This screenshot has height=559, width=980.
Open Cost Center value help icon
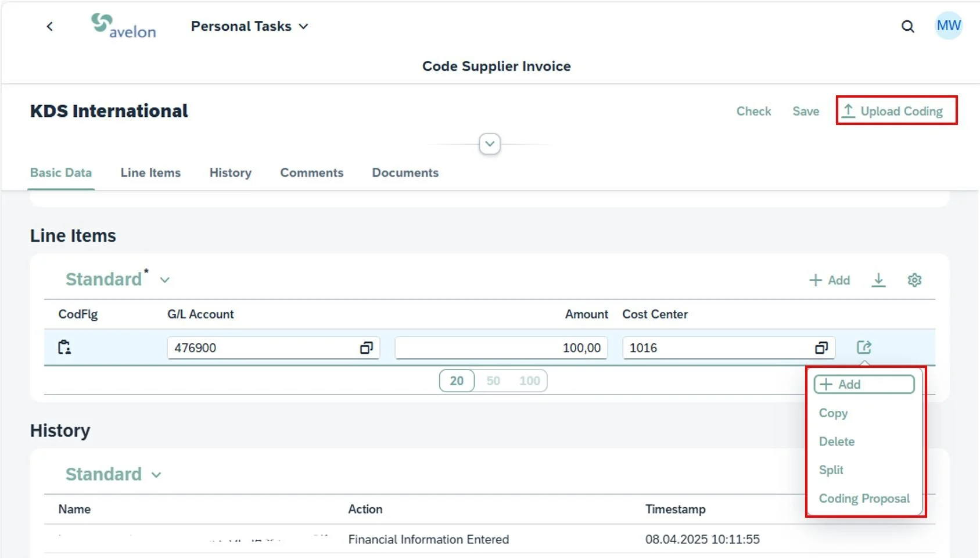click(821, 348)
